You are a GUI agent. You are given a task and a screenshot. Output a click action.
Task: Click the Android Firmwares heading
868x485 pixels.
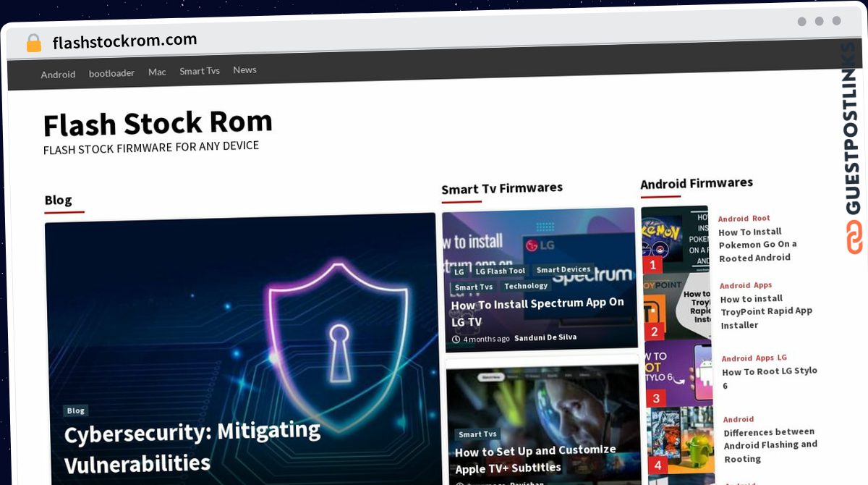(697, 183)
